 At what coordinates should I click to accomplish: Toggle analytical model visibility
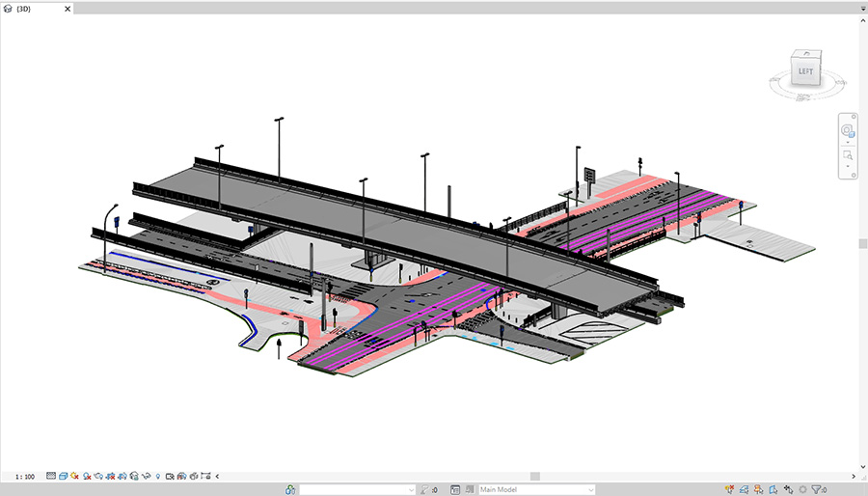tap(181, 476)
